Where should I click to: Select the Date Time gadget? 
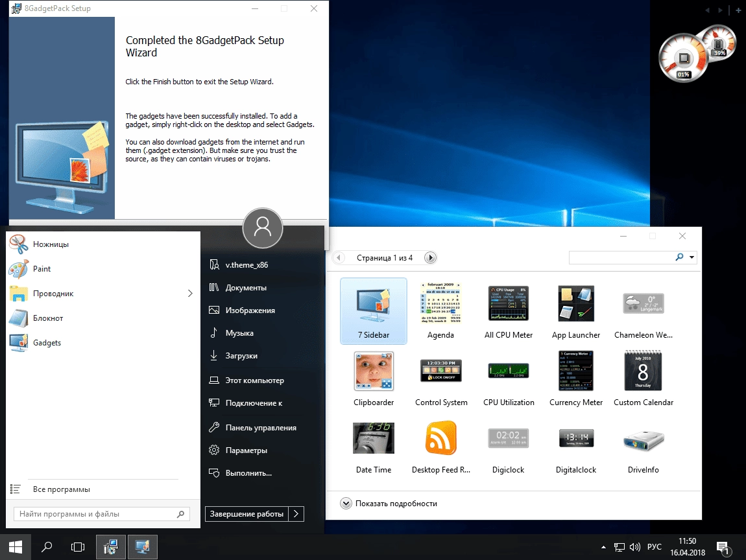(374, 447)
